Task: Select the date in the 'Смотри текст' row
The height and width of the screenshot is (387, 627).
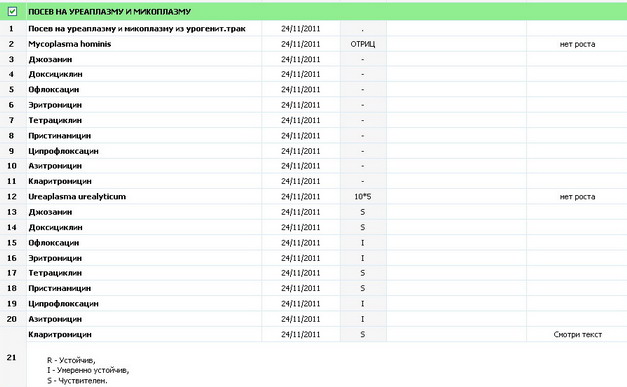Action: click(x=300, y=335)
